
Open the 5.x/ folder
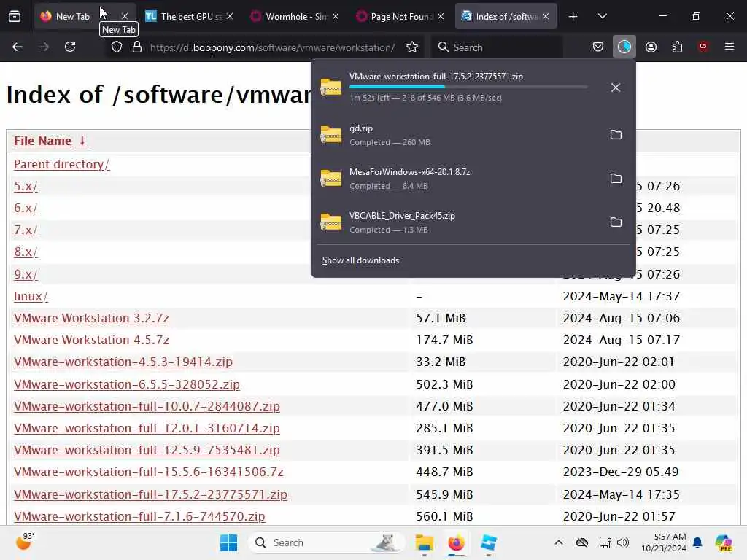pyautogui.click(x=26, y=186)
